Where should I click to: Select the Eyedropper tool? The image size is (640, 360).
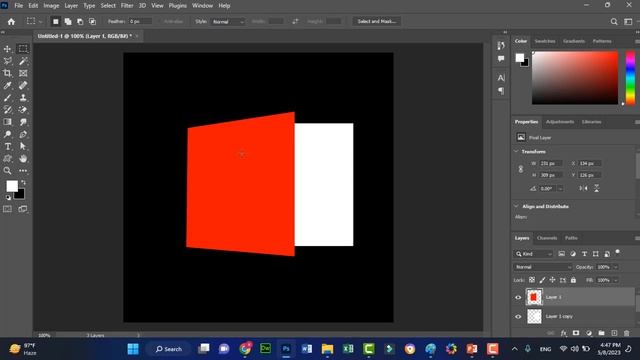point(7,85)
